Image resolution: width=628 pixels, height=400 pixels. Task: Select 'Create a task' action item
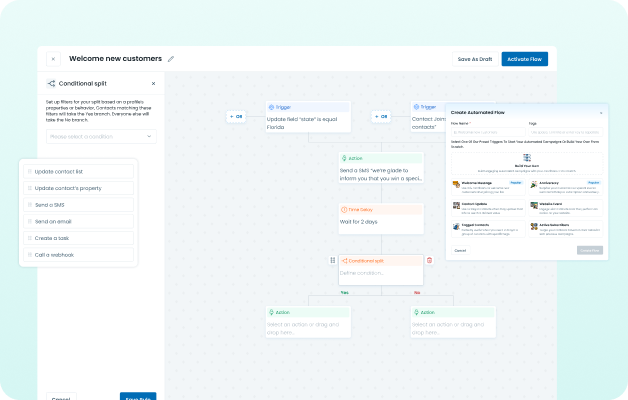78,239
